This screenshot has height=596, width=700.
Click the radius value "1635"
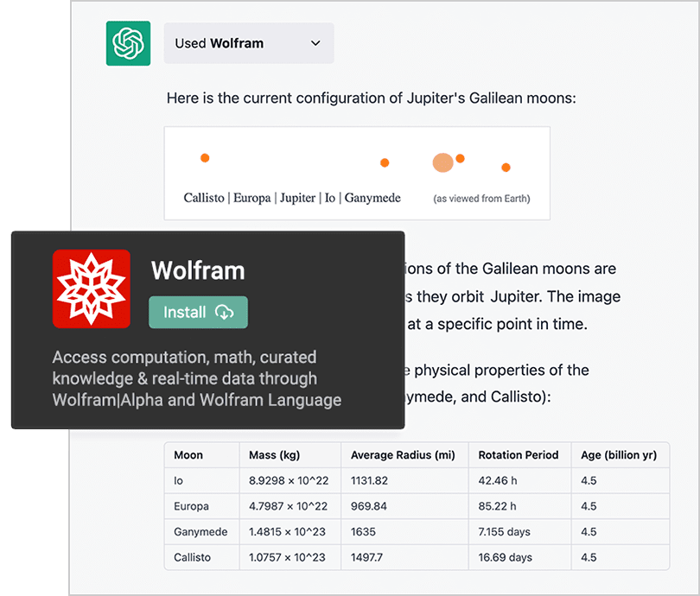363,532
